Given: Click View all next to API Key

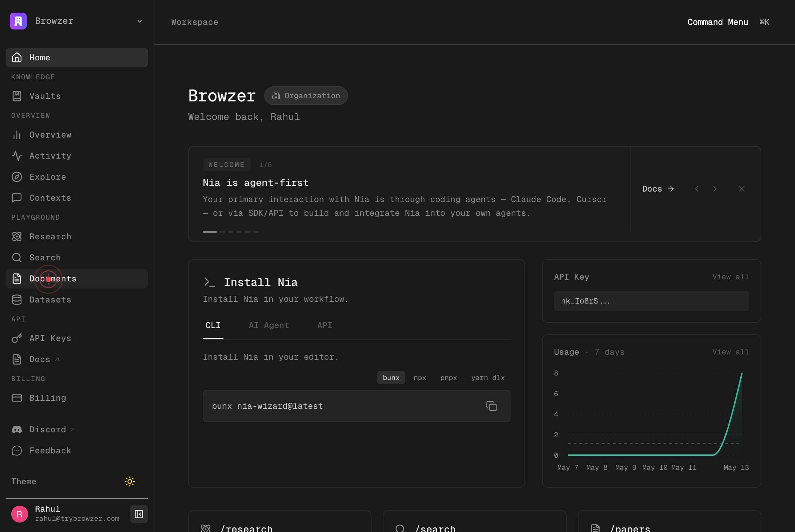Looking at the screenshot, I should point(730,277).
